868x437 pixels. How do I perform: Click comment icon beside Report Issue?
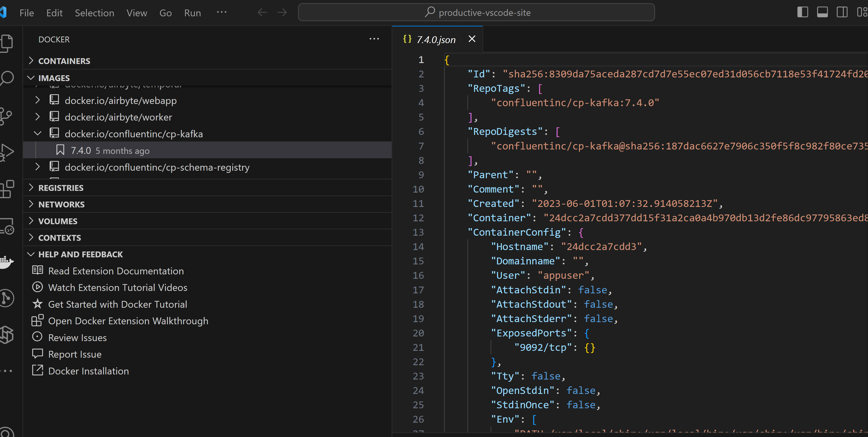click(37, 353)
